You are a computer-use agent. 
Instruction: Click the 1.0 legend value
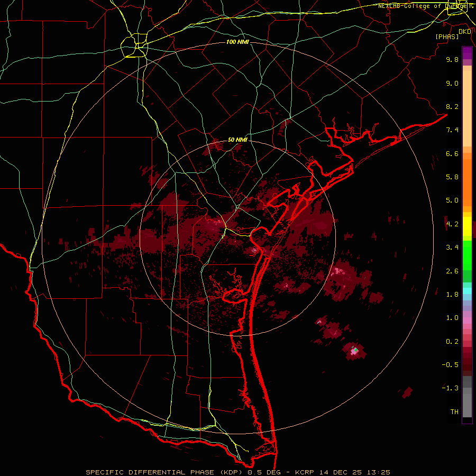click(452, 318)
